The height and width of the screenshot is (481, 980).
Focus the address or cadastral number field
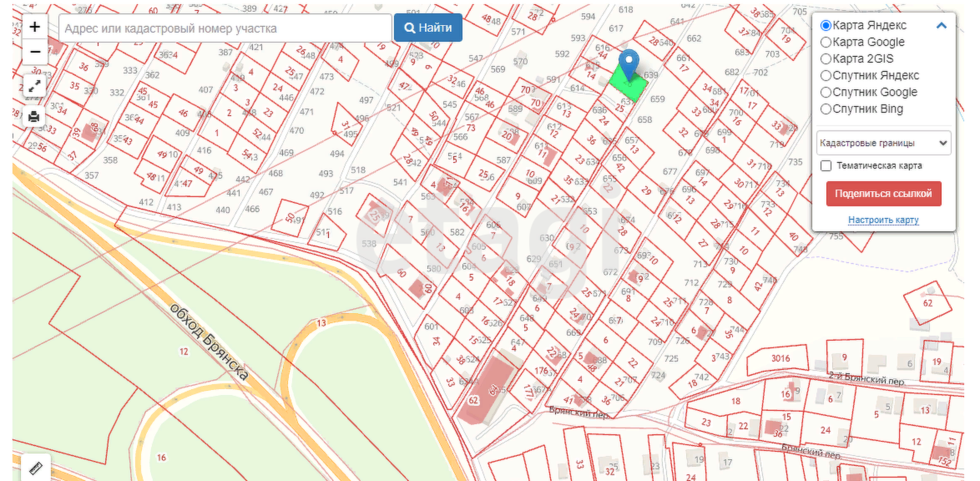point(225,28)
